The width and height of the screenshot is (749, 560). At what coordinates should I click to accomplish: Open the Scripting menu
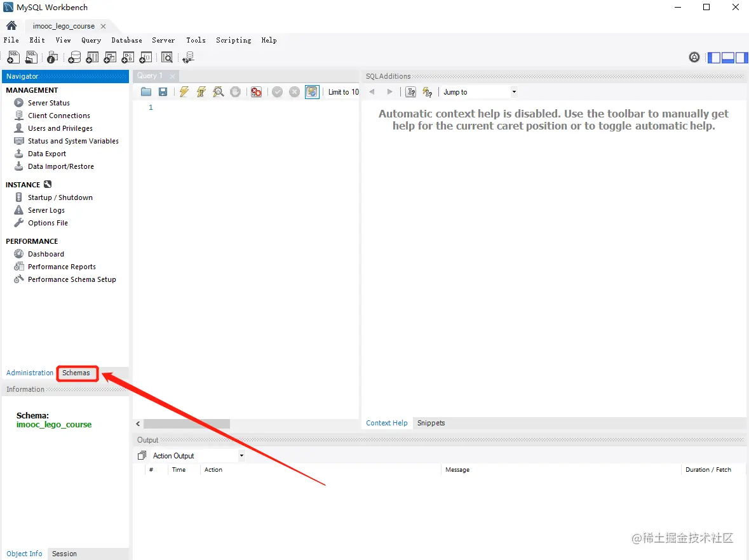point(234,40)
